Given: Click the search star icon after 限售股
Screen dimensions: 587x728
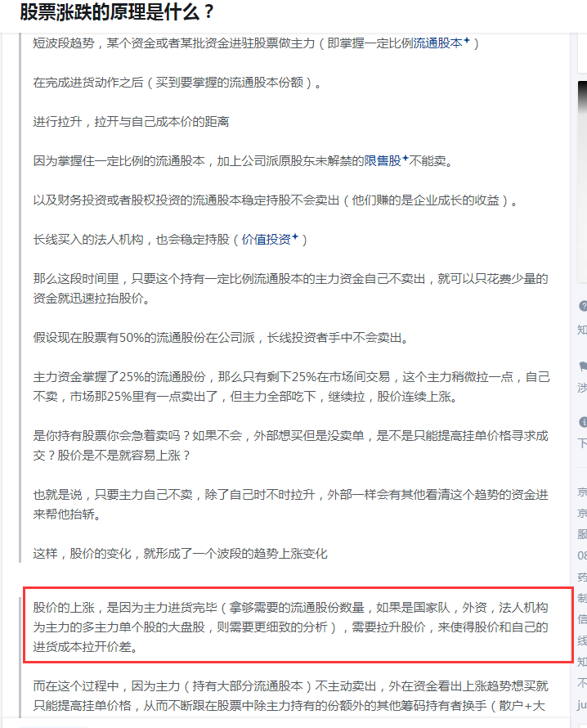Looking at the screenshot, I should [406, 159].
